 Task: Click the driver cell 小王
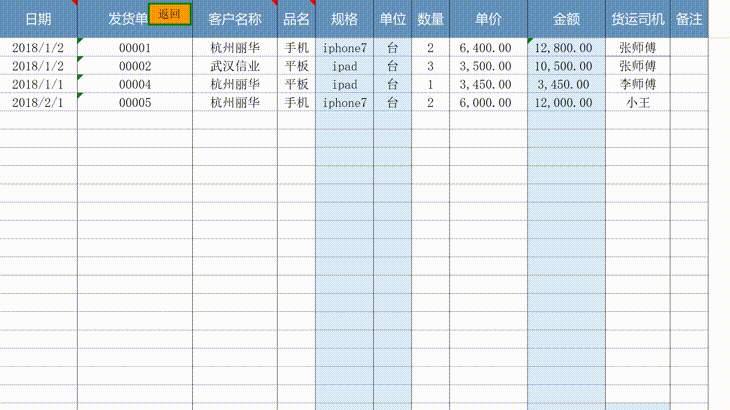(637, 103)
